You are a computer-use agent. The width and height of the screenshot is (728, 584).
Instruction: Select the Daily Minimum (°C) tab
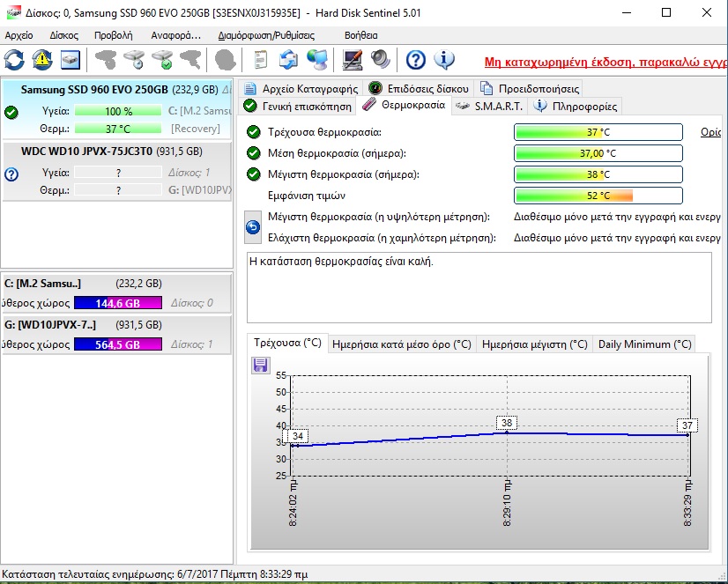(x=644, y=344)
